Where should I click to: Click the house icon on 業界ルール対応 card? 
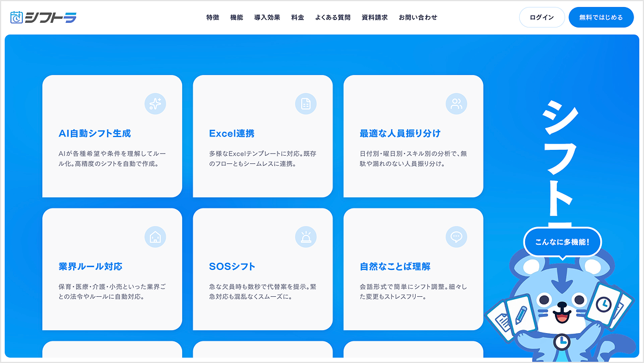click(155, 237)
